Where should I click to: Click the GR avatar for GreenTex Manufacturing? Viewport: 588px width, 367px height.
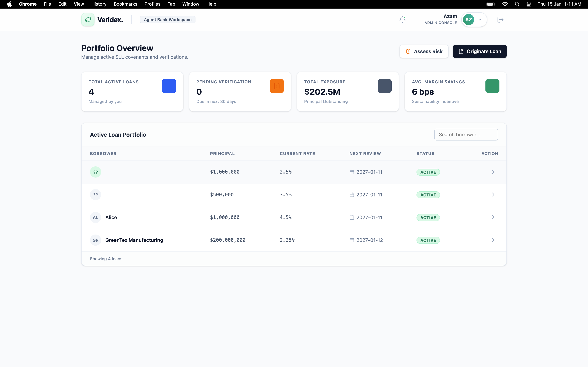tap(96, 240)
